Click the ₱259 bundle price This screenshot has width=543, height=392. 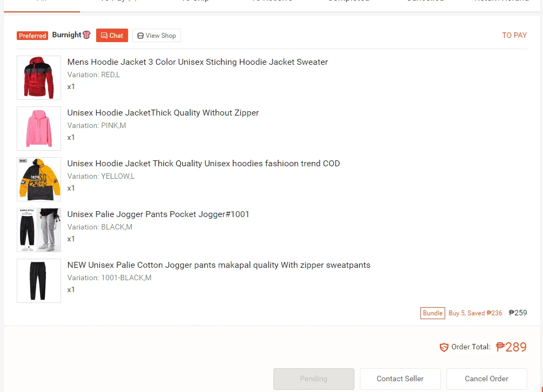(x=518, y=313)
